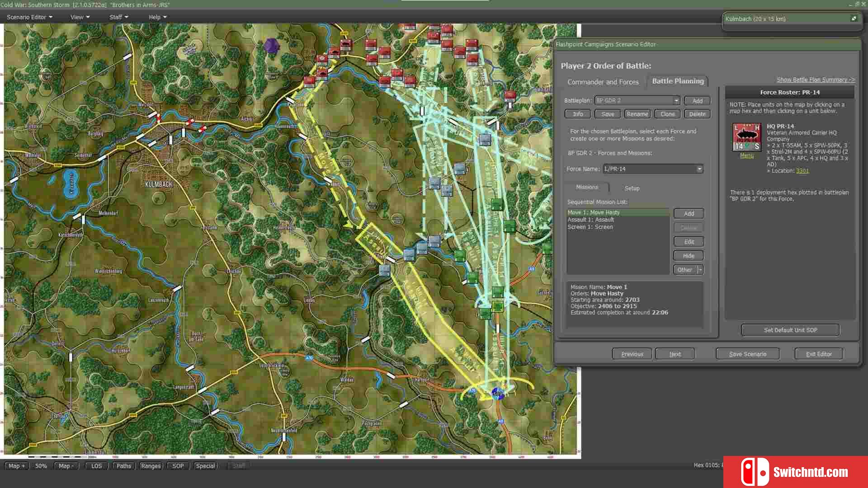Expand the Force Name dropdown
The image size is (868, 488).
[x=699, y=169]
